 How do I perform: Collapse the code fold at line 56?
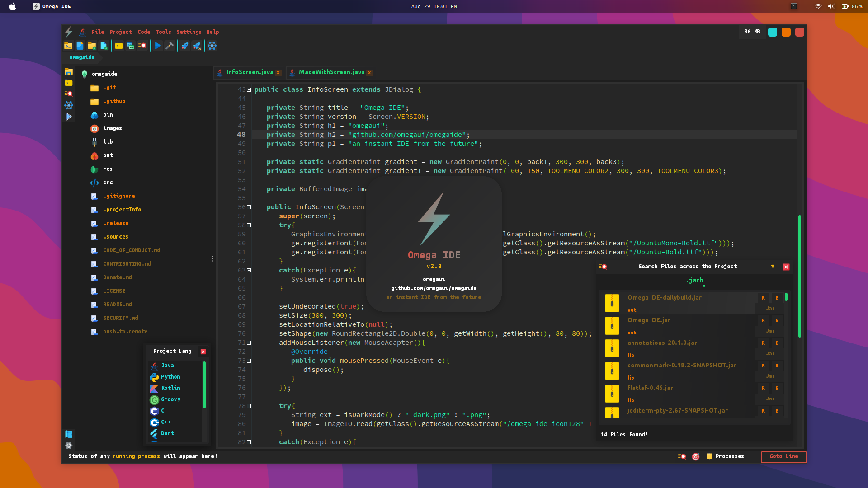tap(249, 207)
